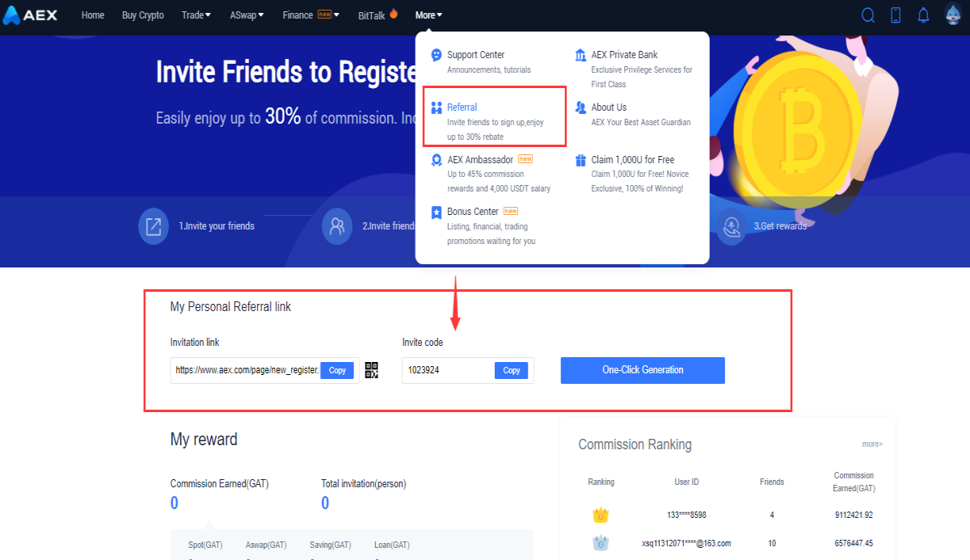The width and height of the screenshot is (970, 560).
Task: Click the About Us person icon
Action: [580, 107]
